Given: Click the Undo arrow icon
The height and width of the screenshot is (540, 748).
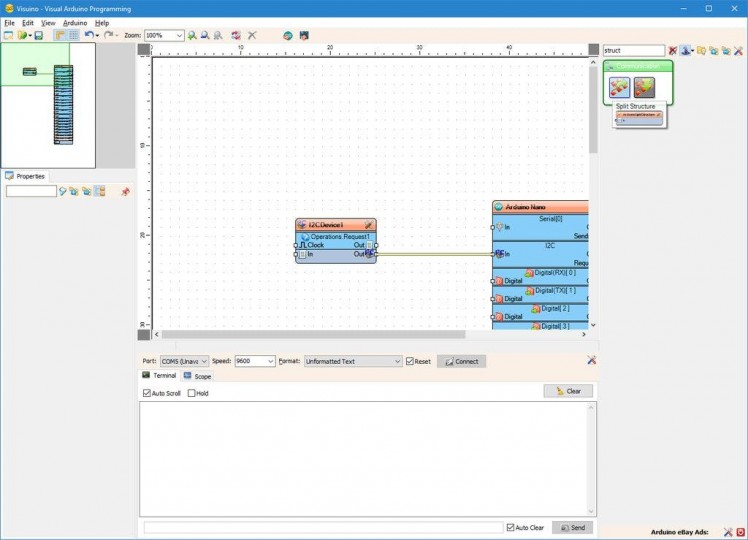Looking at the screenshot, I should coord(89,35).
